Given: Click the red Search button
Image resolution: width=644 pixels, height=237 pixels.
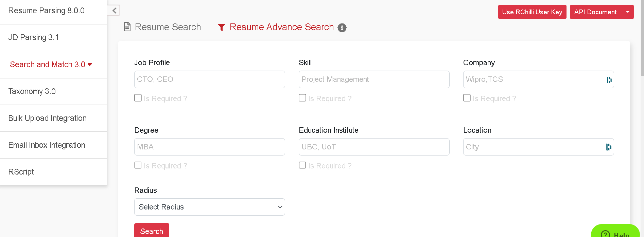Looking at the screenshot, I should (x=152, y=231).
